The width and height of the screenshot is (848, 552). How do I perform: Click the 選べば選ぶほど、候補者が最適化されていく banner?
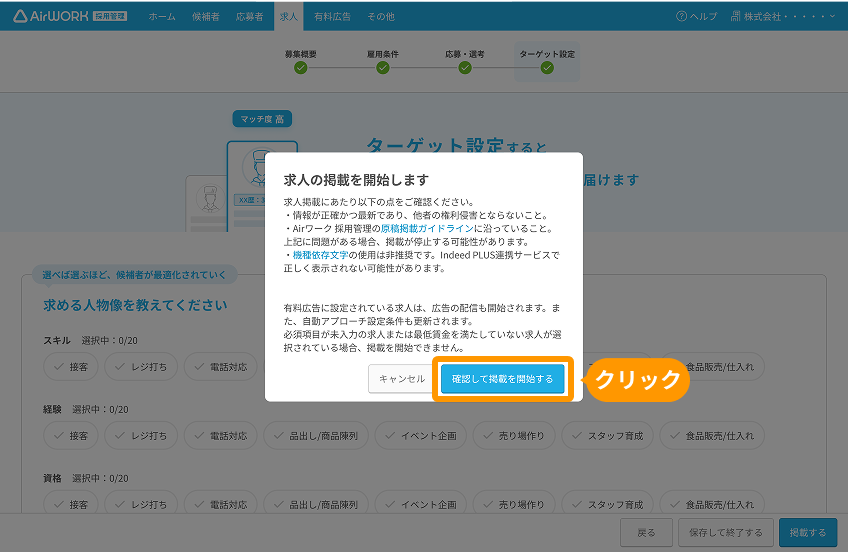click(x=135, y=275)
